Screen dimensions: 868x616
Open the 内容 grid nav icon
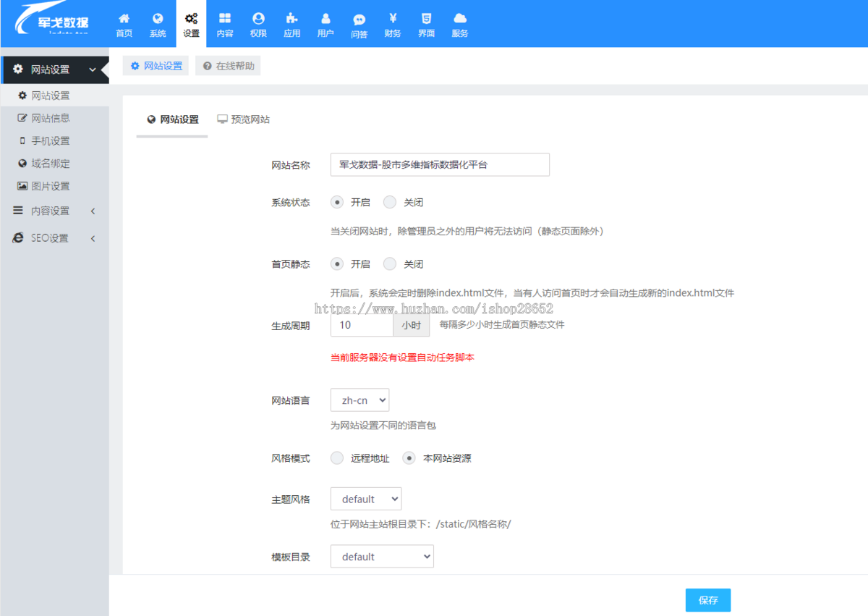pyautogui.click(x=225, y=18)
